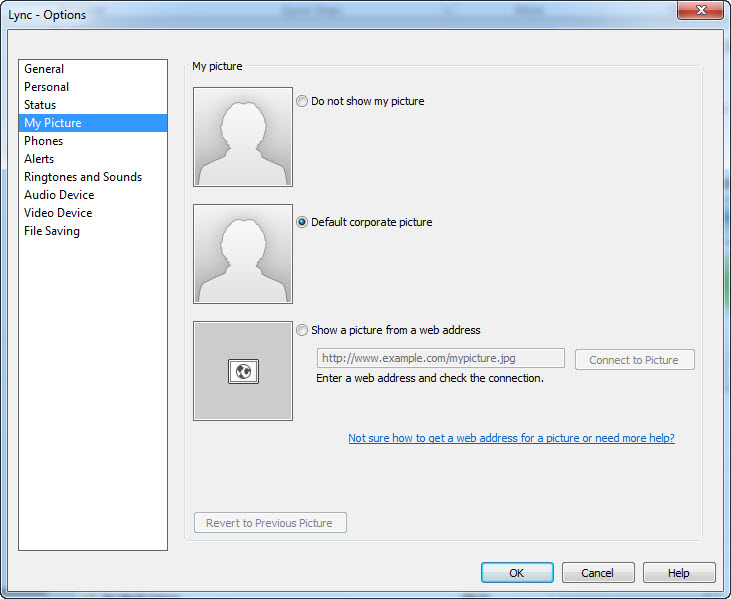Select Audio Device in the list

93,195
